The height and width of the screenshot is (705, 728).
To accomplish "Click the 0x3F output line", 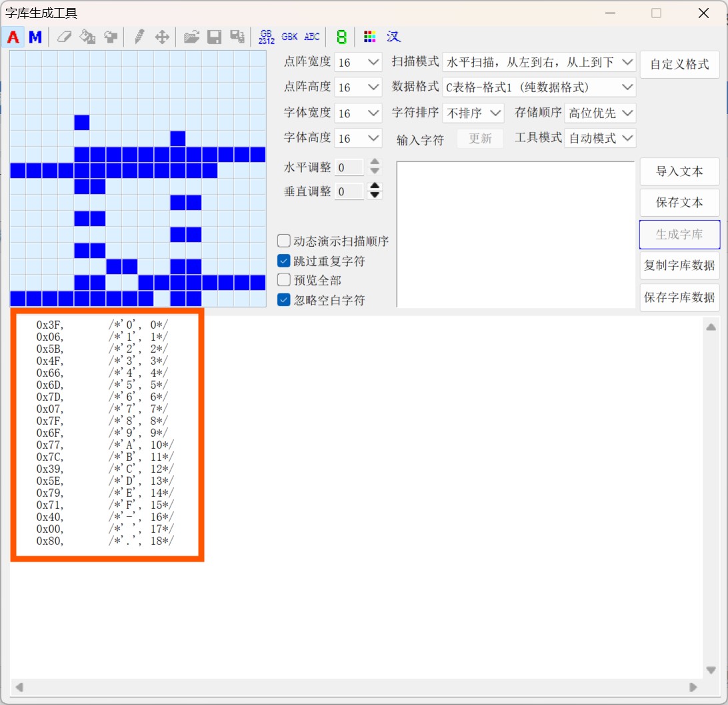I will (102, 325).
